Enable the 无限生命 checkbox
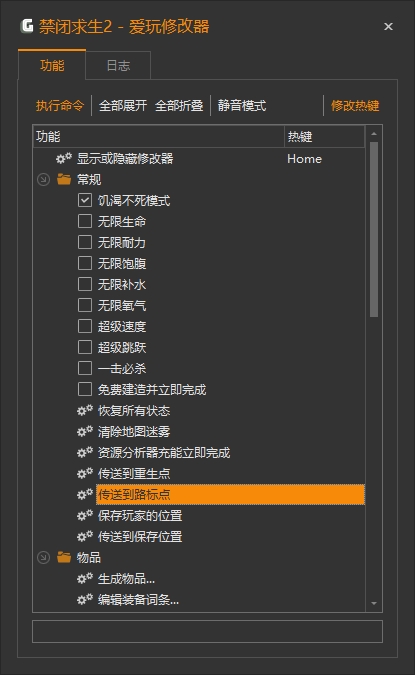The height and width of the screenshot is (675, 415). click(x=85, y=221)
